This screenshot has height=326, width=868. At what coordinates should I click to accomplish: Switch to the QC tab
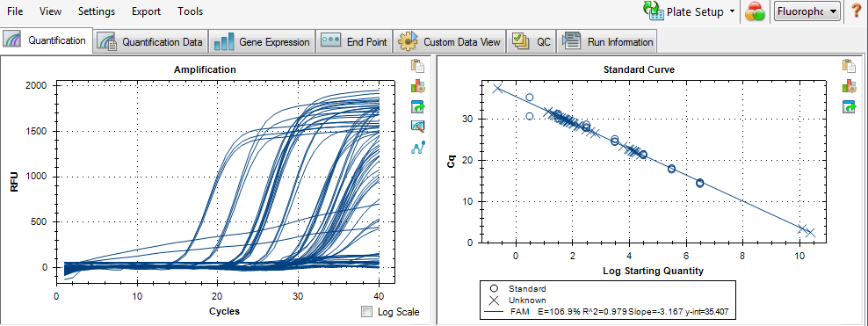tap(532, 41)
